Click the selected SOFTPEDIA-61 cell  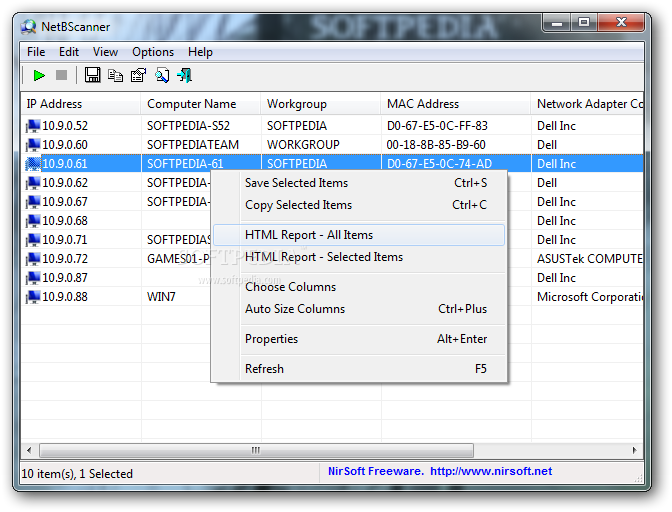(x=185, y=164)
